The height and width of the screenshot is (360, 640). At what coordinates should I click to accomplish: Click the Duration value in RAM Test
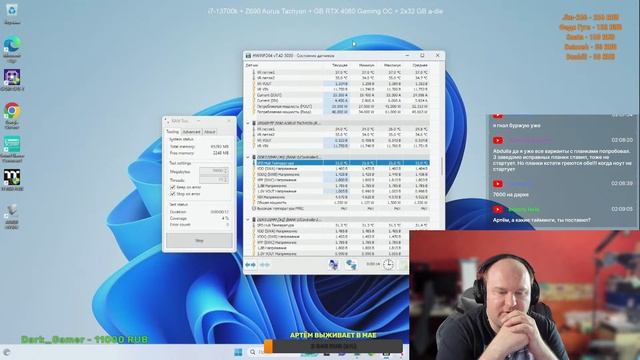tap(219, 212)
